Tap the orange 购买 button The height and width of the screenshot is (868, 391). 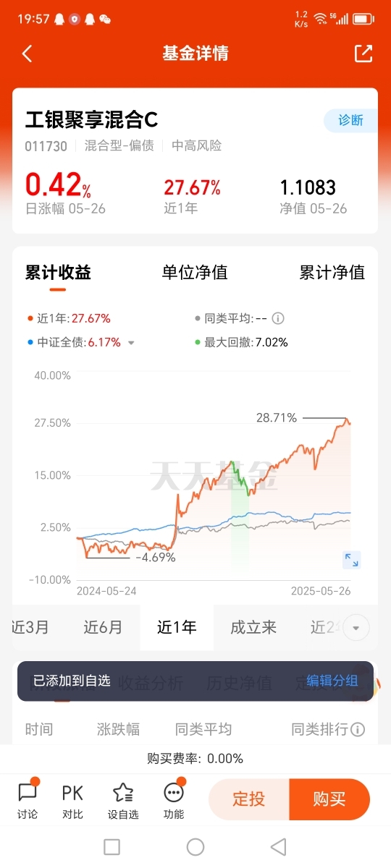click(329, 799)
